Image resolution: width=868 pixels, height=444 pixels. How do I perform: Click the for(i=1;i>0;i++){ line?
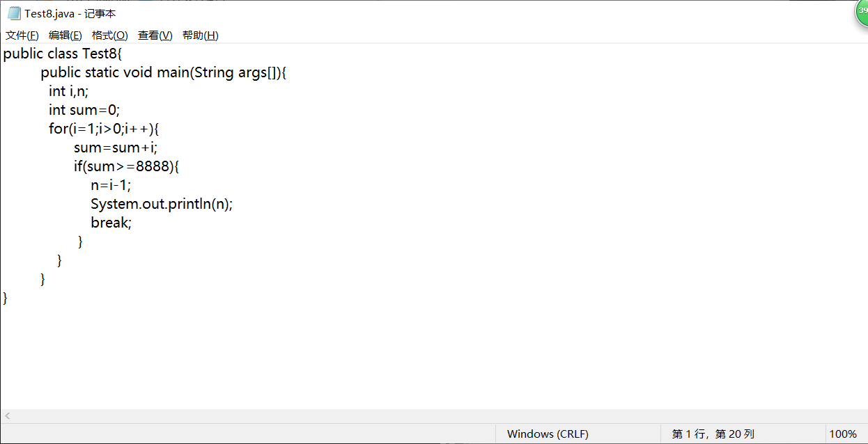pyautogui.click(x=104, y=129)
